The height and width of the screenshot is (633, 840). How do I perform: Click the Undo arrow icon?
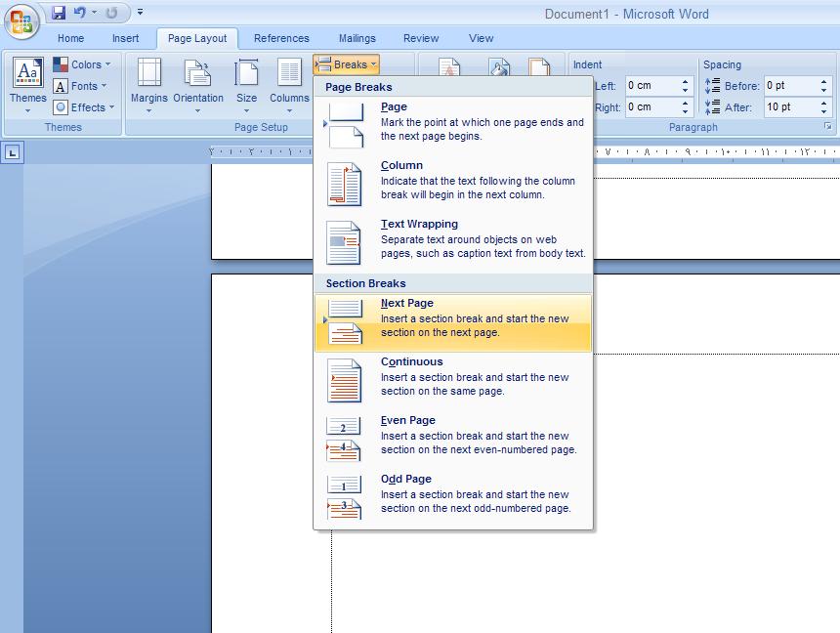(x=80, y=12)
